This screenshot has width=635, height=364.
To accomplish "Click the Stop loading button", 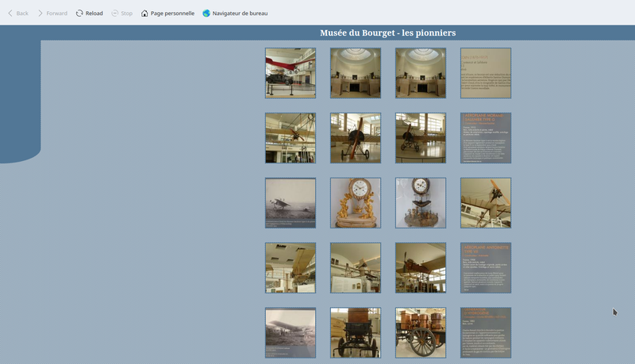I will (x=121, y=13).
